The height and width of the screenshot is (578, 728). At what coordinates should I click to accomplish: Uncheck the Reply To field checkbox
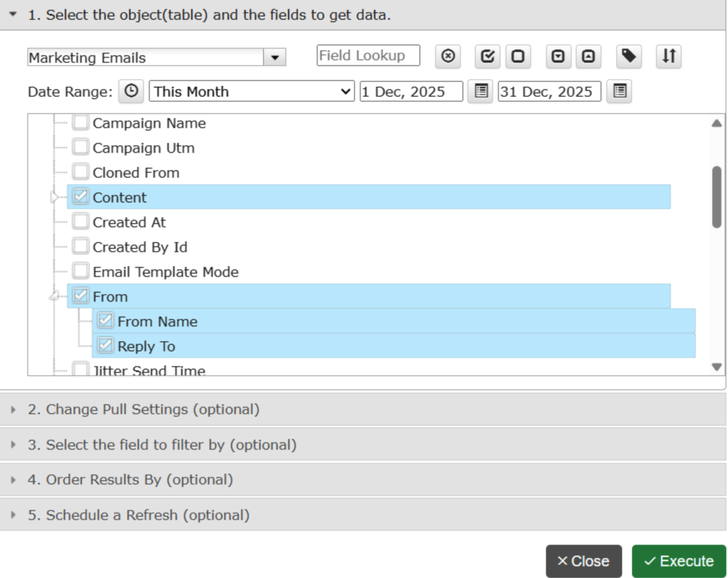[106, 346]
